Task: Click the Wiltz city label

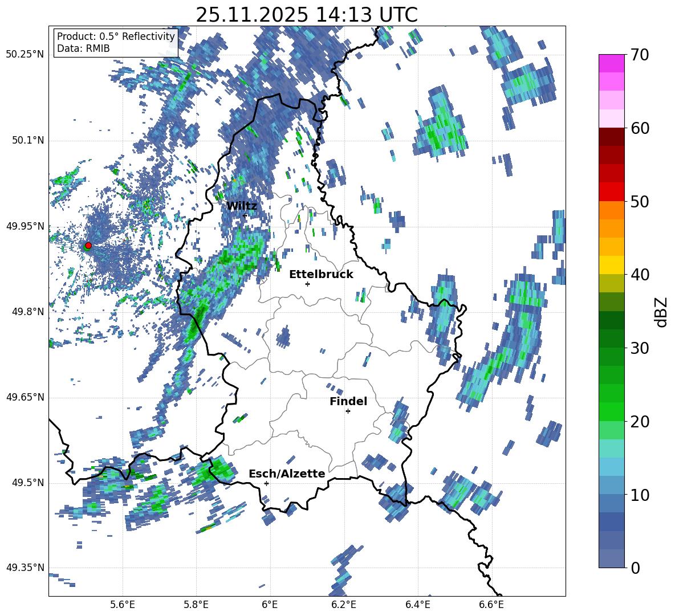Action: coord(242,206)
